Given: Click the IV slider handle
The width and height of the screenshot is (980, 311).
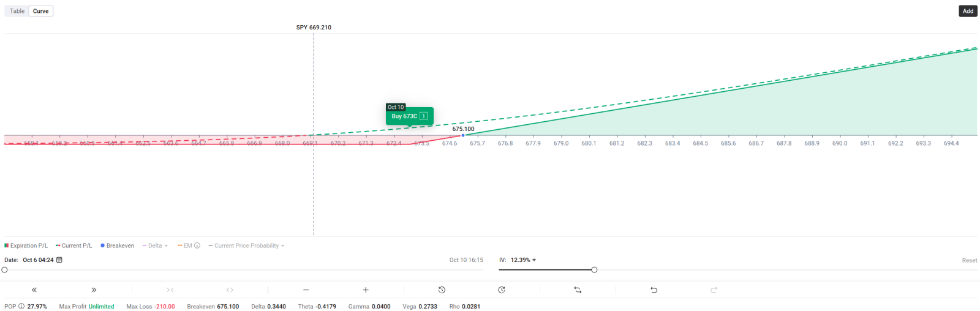Looking at the screenshot, I should (594, 270).
